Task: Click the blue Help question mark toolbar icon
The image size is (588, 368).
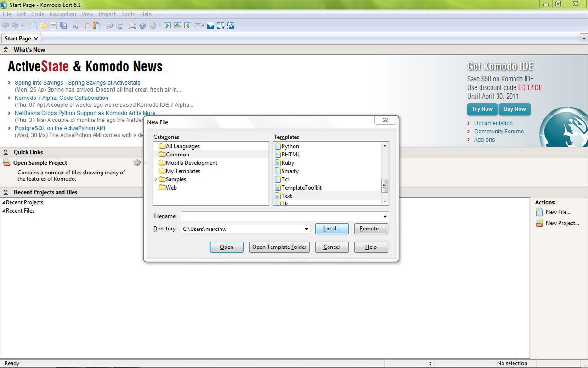Action: 142,26
